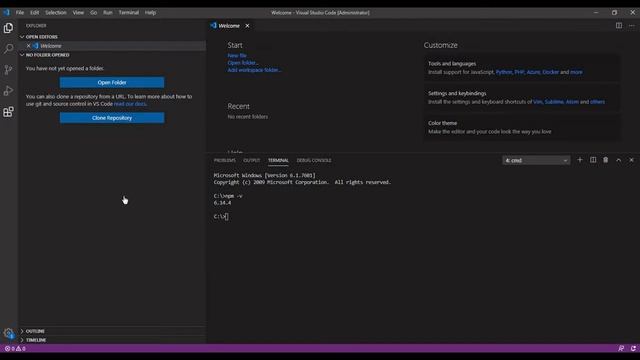
Task: Open the File menu
Action: click(20, 13)
